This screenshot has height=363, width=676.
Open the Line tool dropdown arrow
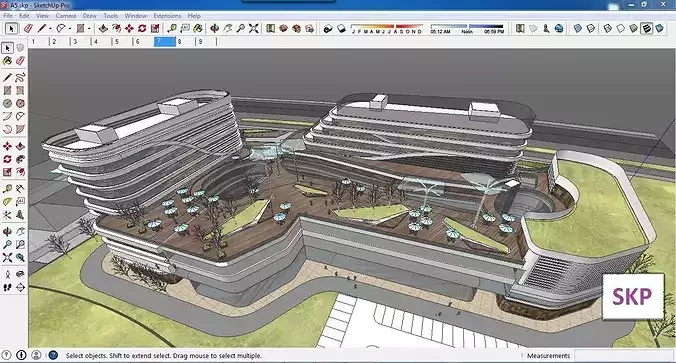tap(50, 29)
